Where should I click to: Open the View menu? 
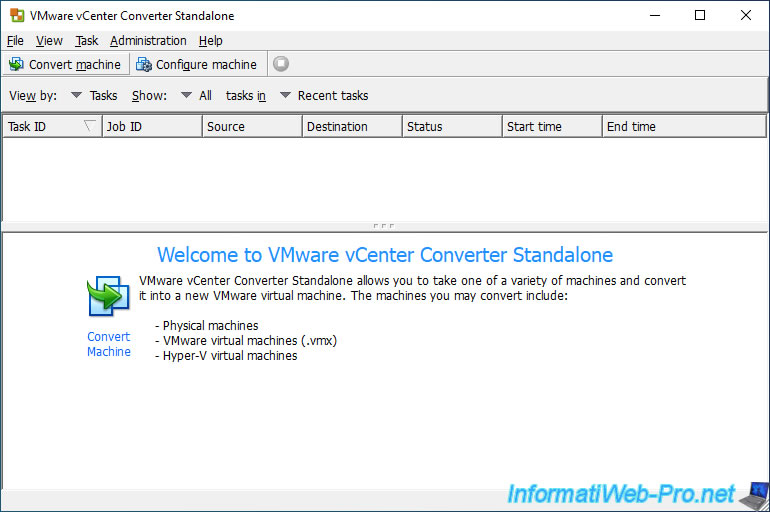point(49,41)
